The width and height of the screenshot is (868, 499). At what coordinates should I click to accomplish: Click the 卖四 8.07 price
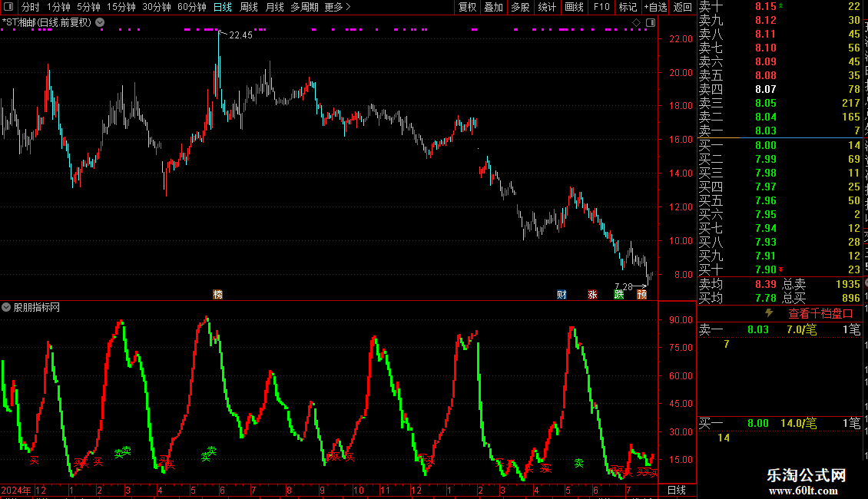click(x=766, y=89)
